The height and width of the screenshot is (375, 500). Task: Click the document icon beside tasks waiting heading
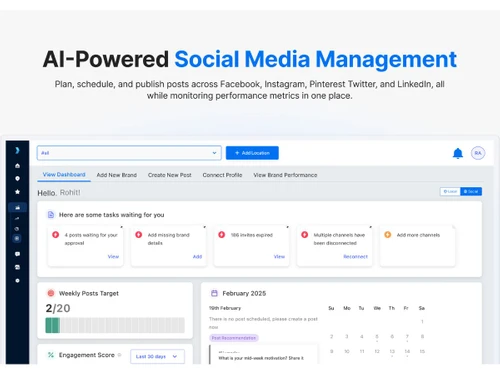click(51, 215)
